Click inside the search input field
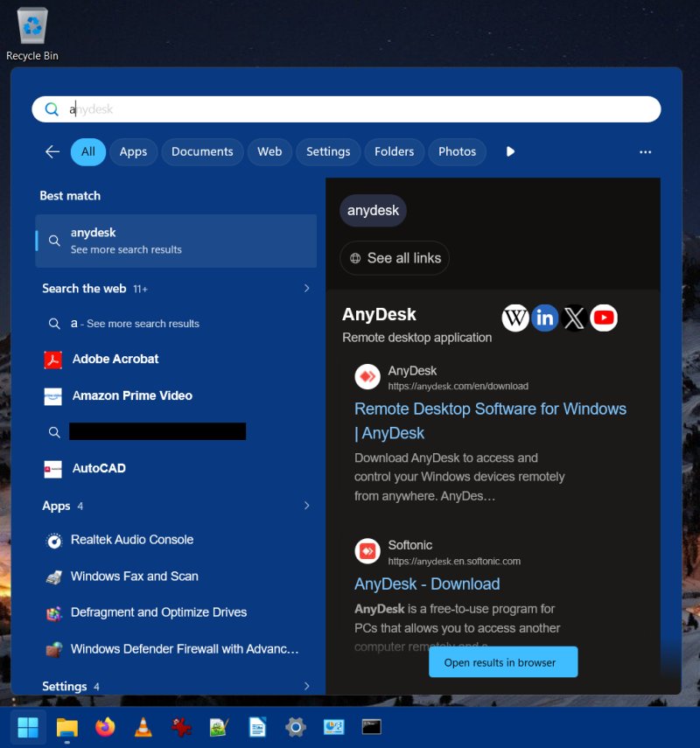 coord(346,109)
